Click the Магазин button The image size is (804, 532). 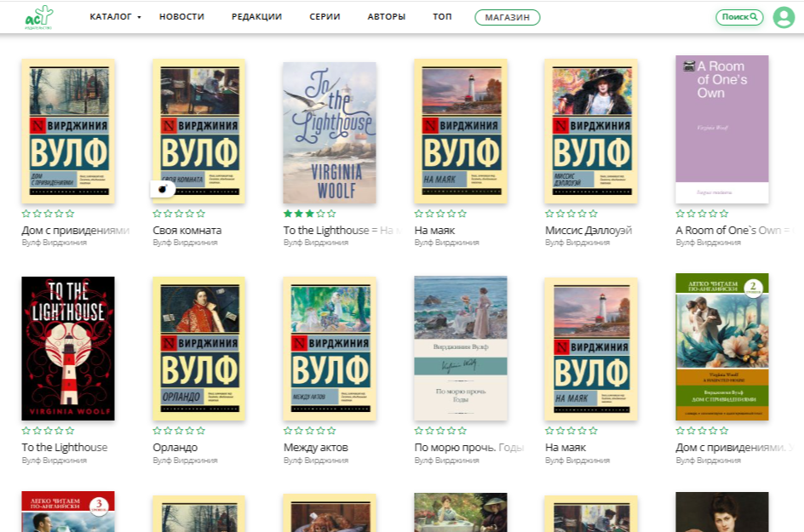(507, 17)
